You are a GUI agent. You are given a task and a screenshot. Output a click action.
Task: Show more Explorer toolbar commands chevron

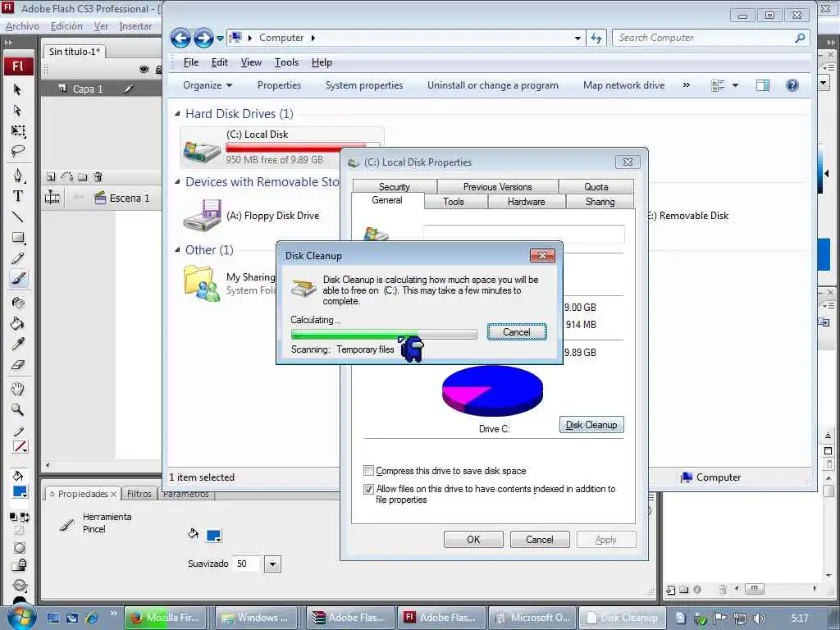coord(687,85)
